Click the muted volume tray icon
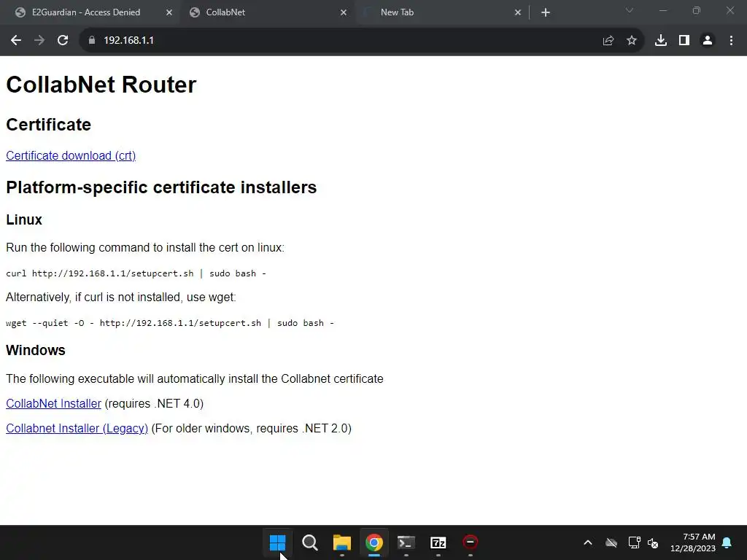 pyautogui.click(x=653, y=542)
